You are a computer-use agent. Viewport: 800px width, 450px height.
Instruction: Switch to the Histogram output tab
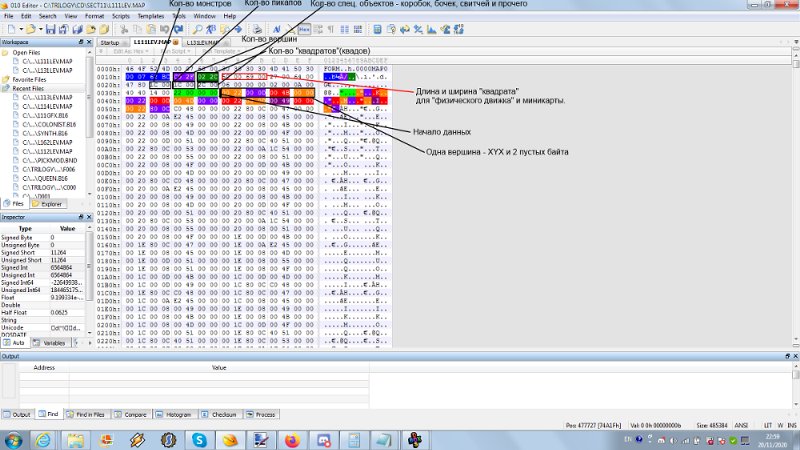point(174,414)
